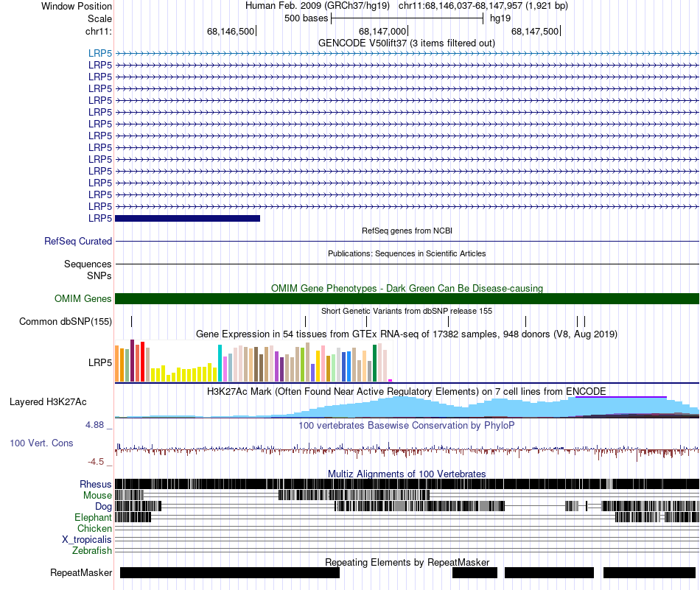The width and height of the screenshot is (700, 590).
Task: Click the chr11: ruler label
Action: [x=99, y=31]
